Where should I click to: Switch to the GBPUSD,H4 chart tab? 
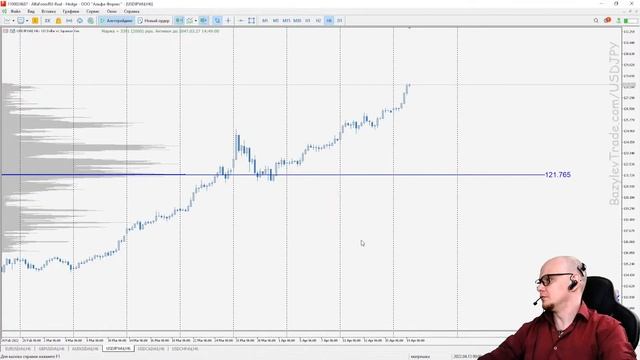[x=51, y=349]
